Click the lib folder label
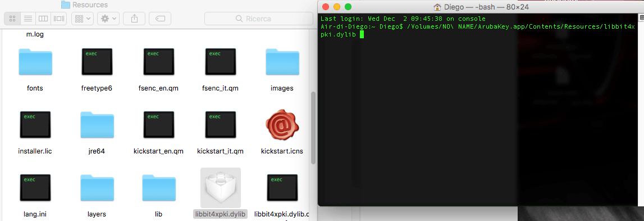The width and height of the screenshot is (644, 221). tap(158, 214)
